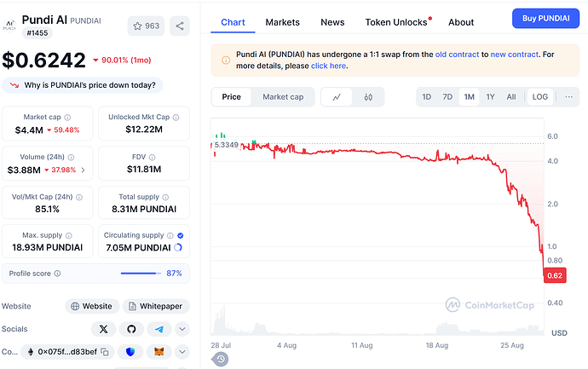Image resolution: width=588 pixels, height=369 pixels.
Task: Select Market cap chart mode
Action: (x=283, y=97)
